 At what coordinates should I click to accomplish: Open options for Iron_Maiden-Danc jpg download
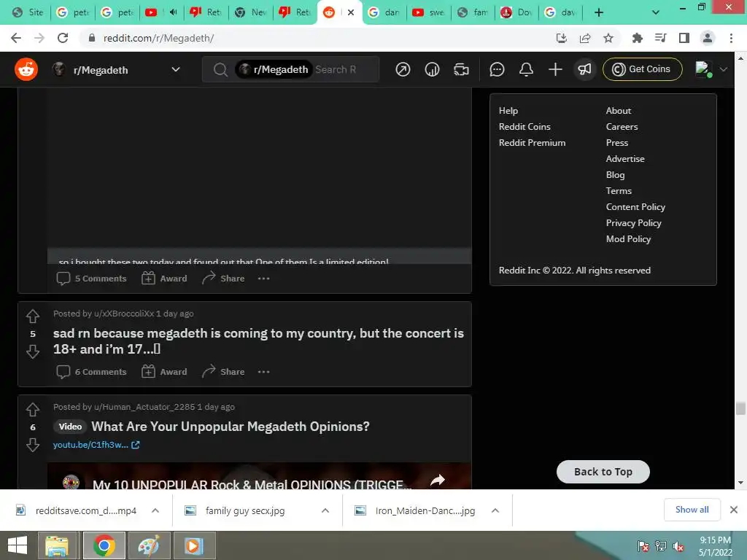pyautogui.click(x=495, y=510)
